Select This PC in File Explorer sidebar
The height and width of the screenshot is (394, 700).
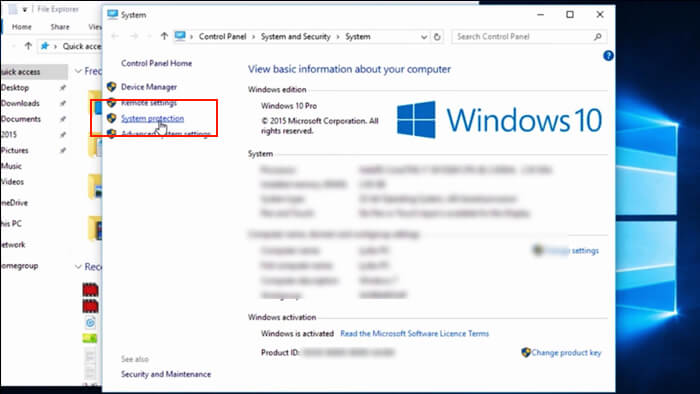[x=11, y=224]
